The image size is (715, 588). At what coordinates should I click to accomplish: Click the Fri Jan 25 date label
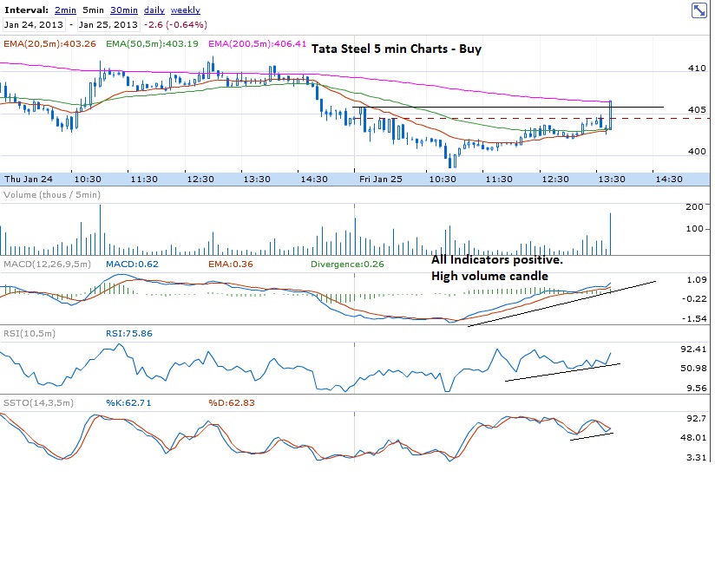point(381,180)
